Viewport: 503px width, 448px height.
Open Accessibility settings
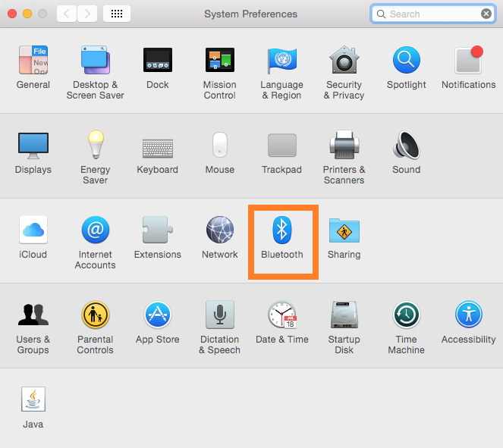[x=469, y=315]
